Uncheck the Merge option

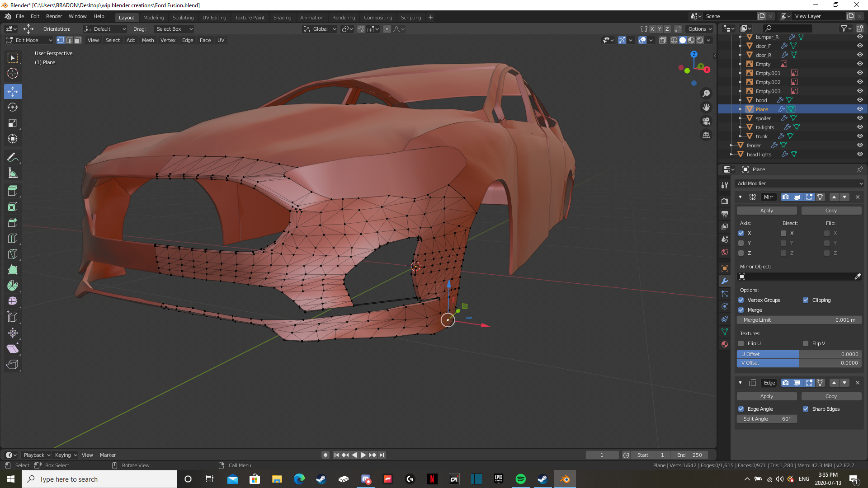[741, 310]
